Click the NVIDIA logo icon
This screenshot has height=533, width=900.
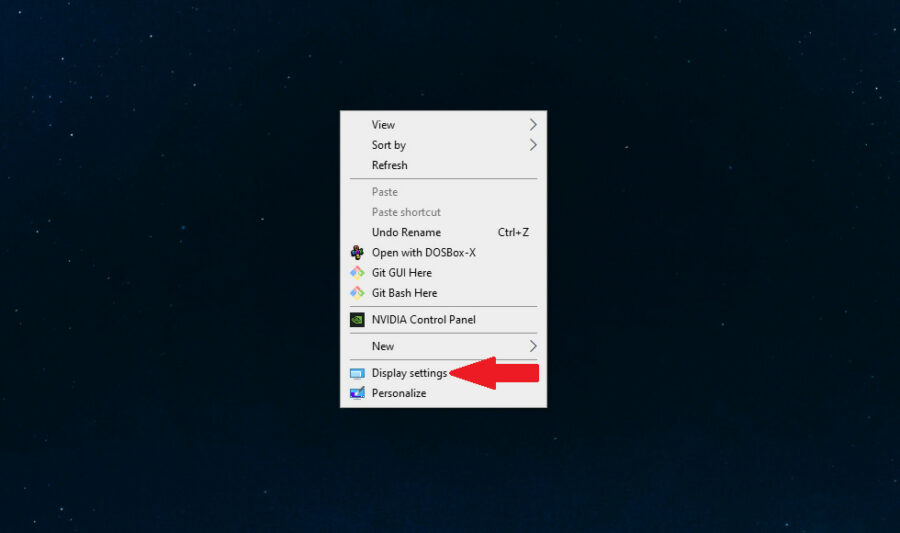(x=357, y=320)
